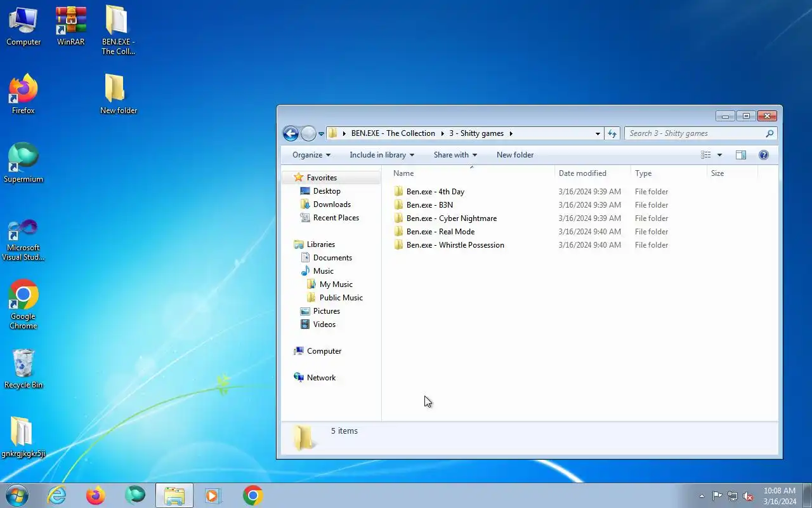This screenshot has height=508, width=812.
Task: Select the Recycle Bin desktop icon
Action: coord(23,368)
